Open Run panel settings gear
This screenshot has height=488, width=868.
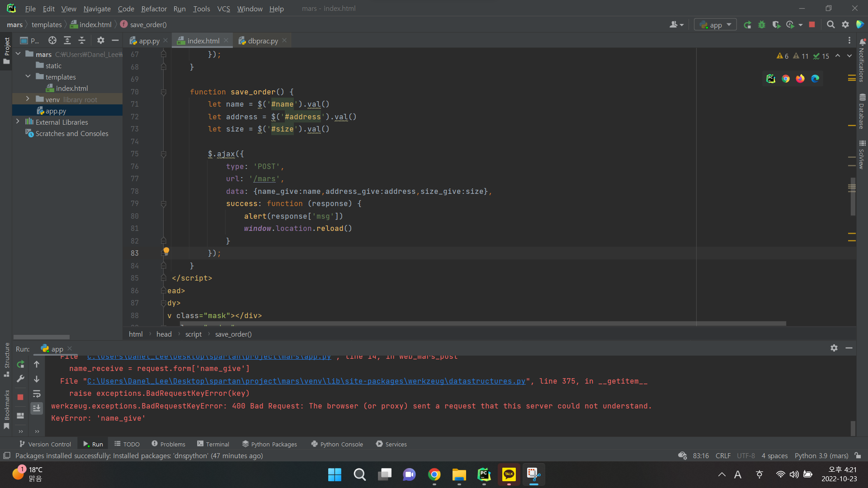click(834, 348)
